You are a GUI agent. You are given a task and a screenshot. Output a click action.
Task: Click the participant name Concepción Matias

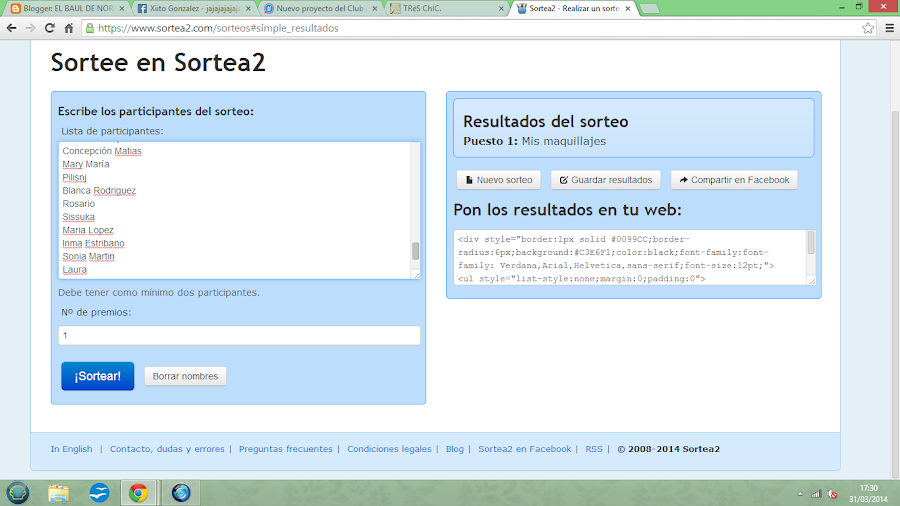coord(102,151)
